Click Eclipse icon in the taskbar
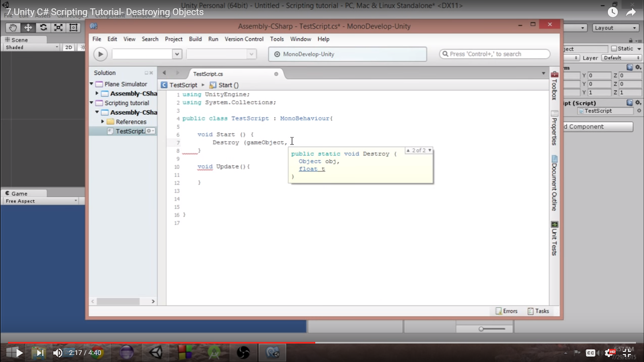This screenshot has height=362, width=644. (126, 352)
